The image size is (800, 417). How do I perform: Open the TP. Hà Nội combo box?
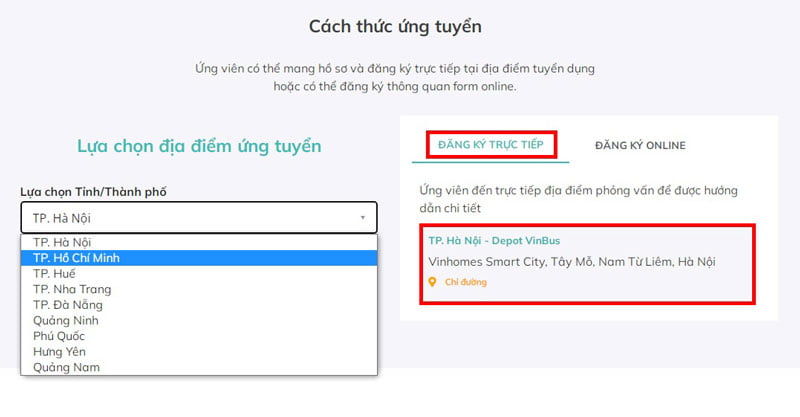(x=198, y=217)
